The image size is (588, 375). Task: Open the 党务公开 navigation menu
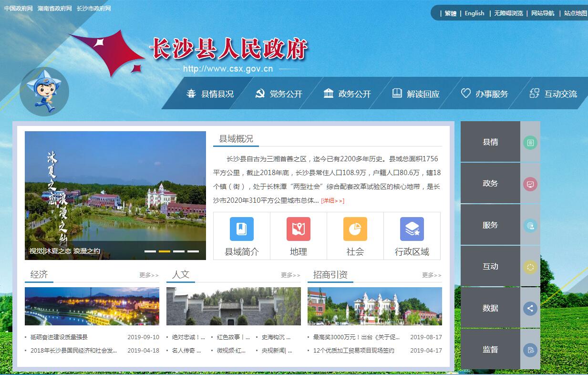pyautogui.click(x=286, y=94)
